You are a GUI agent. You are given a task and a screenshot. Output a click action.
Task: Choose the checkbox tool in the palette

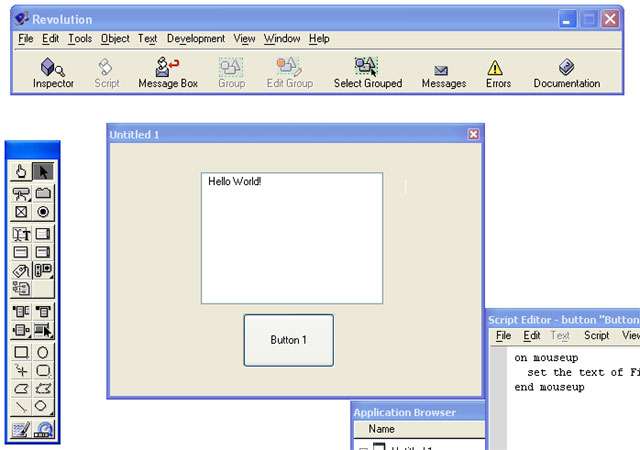[21, 212]
